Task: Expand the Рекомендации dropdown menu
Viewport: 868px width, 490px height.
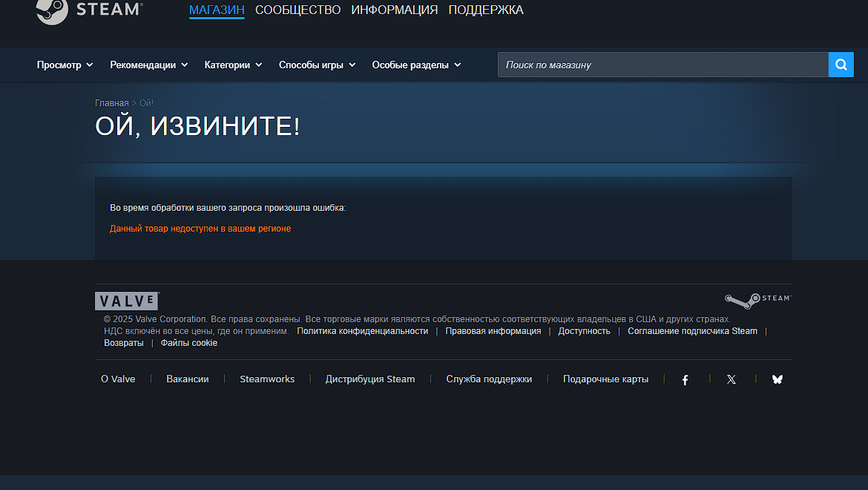Action: [149, 65]
